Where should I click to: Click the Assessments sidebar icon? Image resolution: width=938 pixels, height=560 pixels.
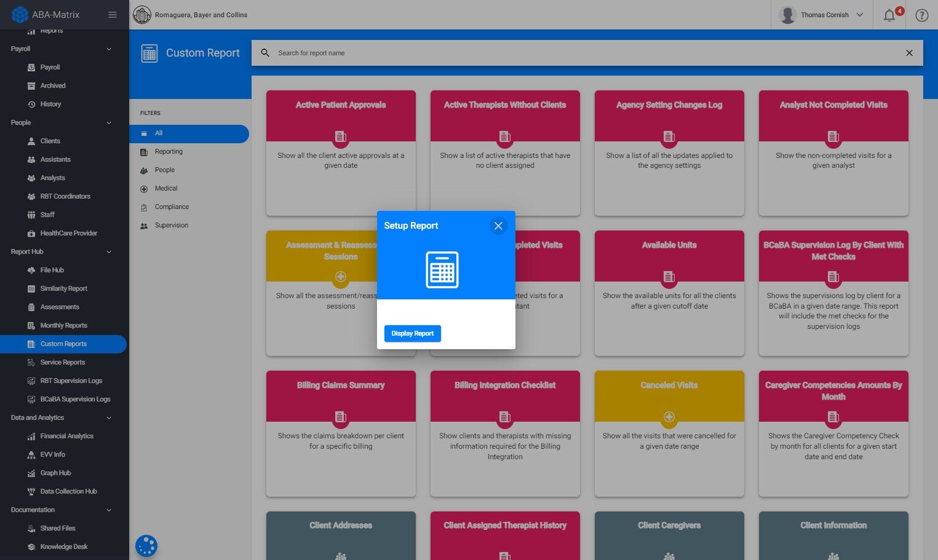point(31,307)
